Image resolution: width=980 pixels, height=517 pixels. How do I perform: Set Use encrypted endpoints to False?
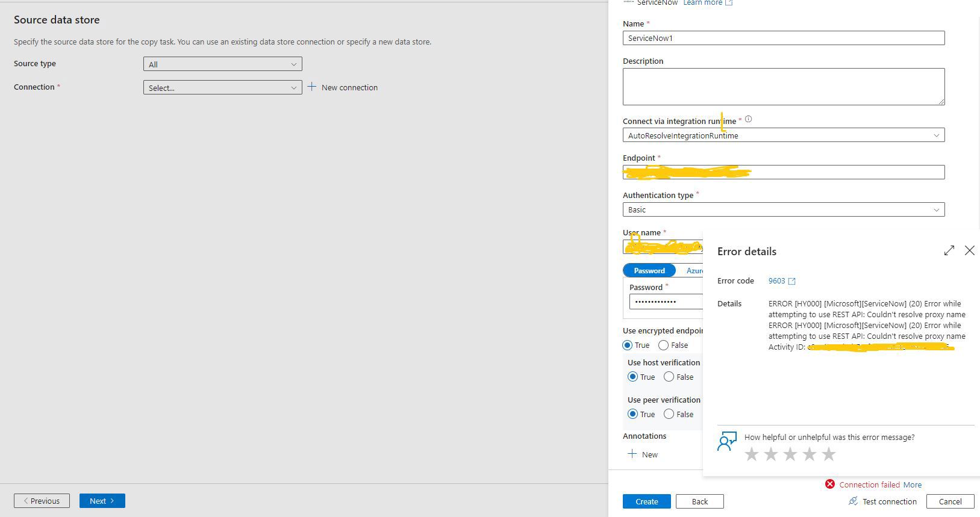(663, 345)
